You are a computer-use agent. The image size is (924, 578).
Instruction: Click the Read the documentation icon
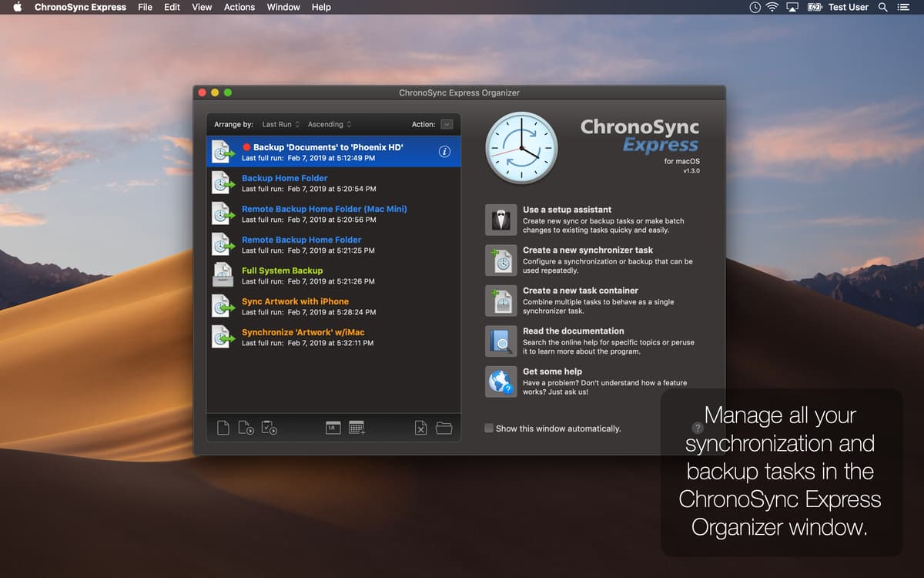pos(500,341)
